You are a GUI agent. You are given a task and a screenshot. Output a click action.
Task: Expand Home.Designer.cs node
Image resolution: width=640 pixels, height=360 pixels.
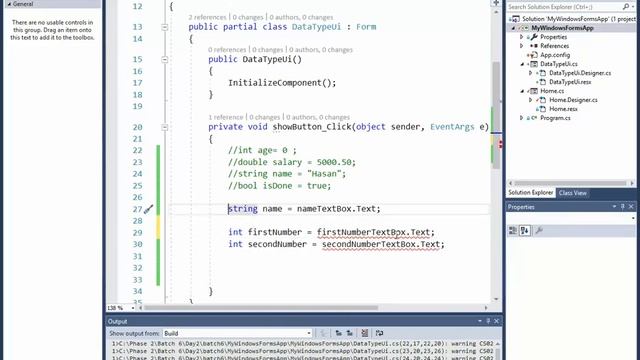click(x=531, y=100)
